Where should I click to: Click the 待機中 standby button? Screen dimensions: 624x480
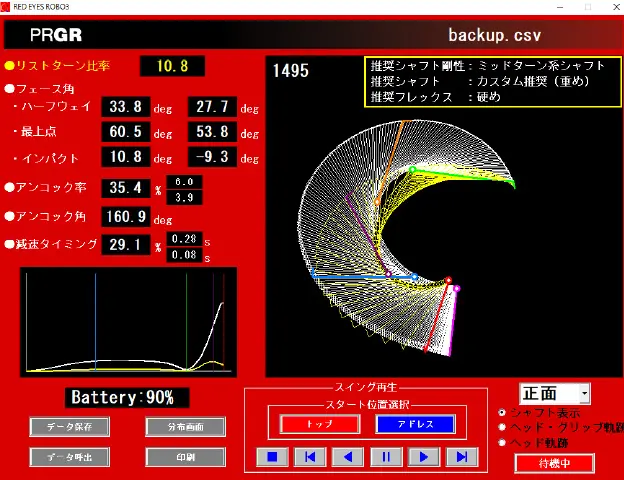[554, 463]
